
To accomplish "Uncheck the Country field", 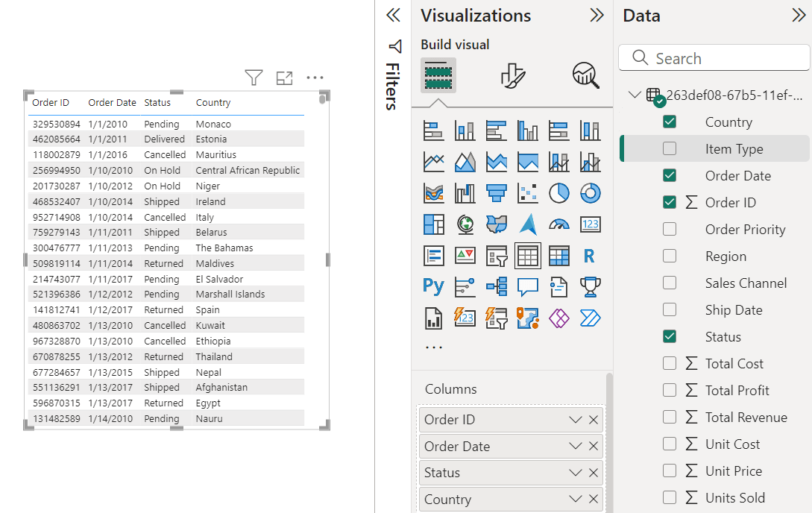I will pos(669,122).
